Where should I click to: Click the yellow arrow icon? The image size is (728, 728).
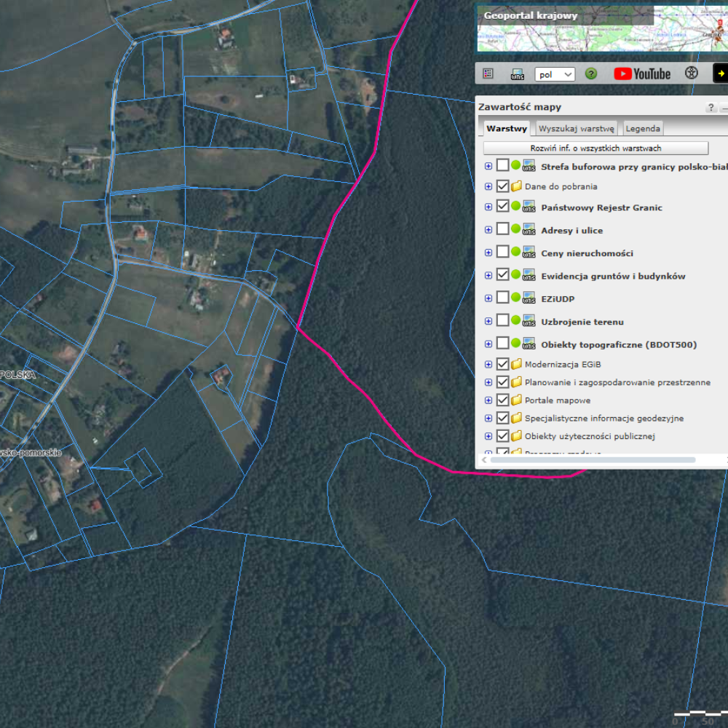[720, 74]
